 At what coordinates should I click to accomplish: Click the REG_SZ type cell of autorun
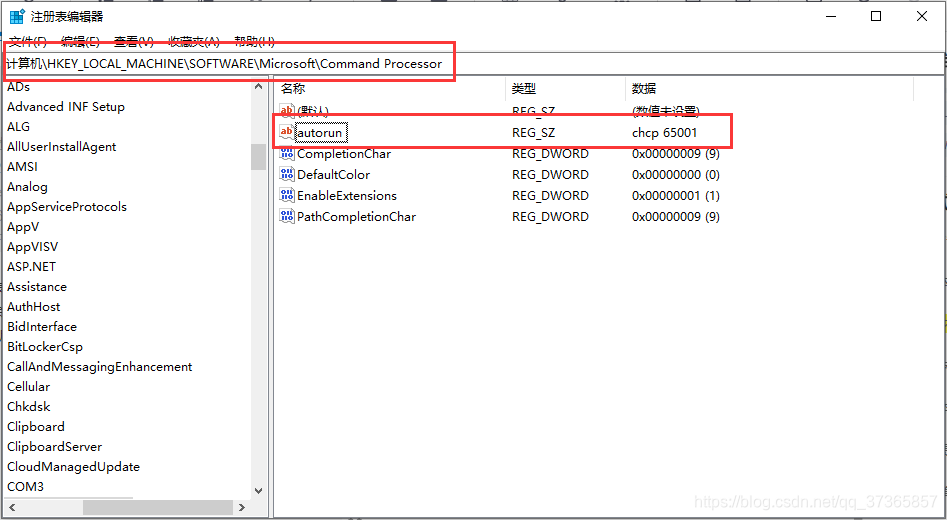click(x=533, y=133)
